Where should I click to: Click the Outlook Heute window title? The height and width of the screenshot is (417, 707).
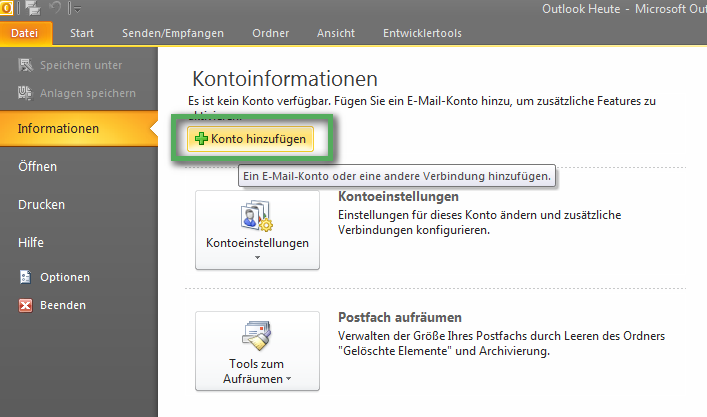point(581,9)
